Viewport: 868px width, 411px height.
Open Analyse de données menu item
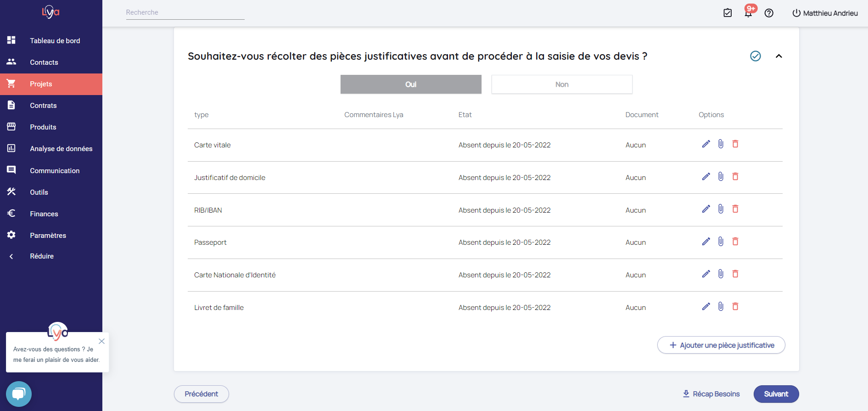(61, 149)
